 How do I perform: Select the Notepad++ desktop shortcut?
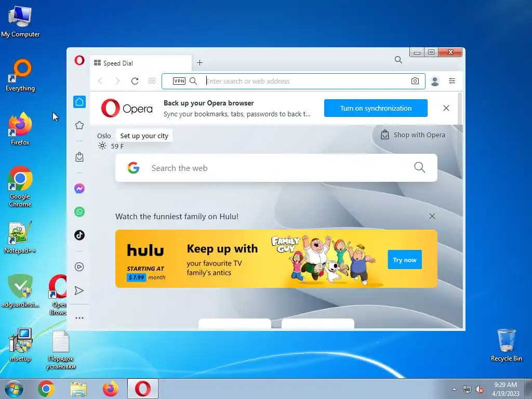[20, 237]
